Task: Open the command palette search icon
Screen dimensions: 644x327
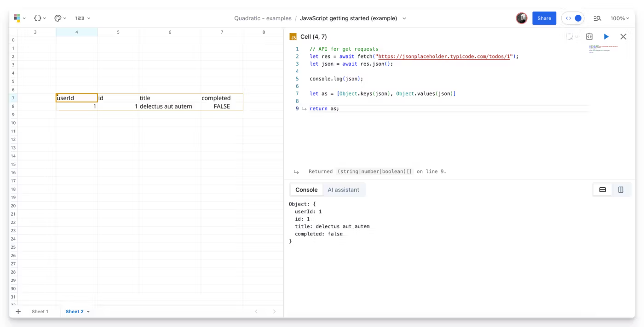Action: (597, 18)
